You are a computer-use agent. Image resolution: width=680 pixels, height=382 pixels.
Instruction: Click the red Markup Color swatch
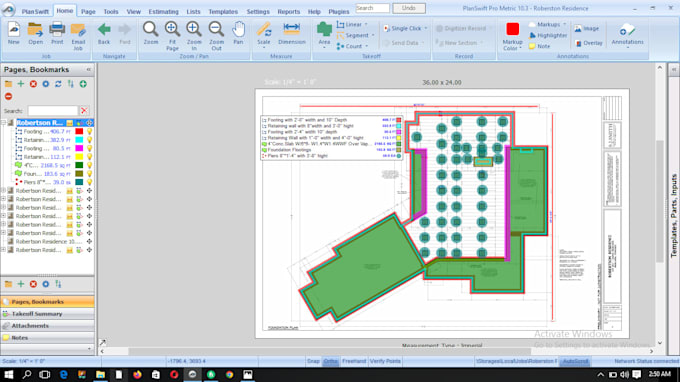pos(512,29)
